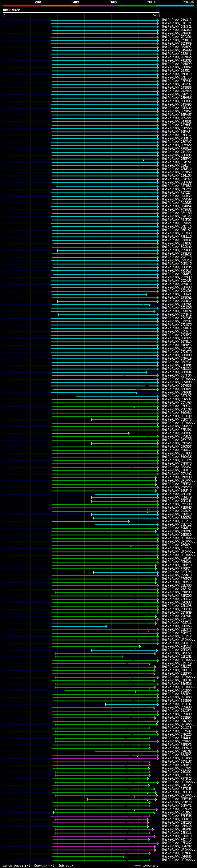The height and width of the screenshot is (868, 197).
Task: Click hit name UniRef100_Q9C5D7
Action: click(x=176, y=446)
